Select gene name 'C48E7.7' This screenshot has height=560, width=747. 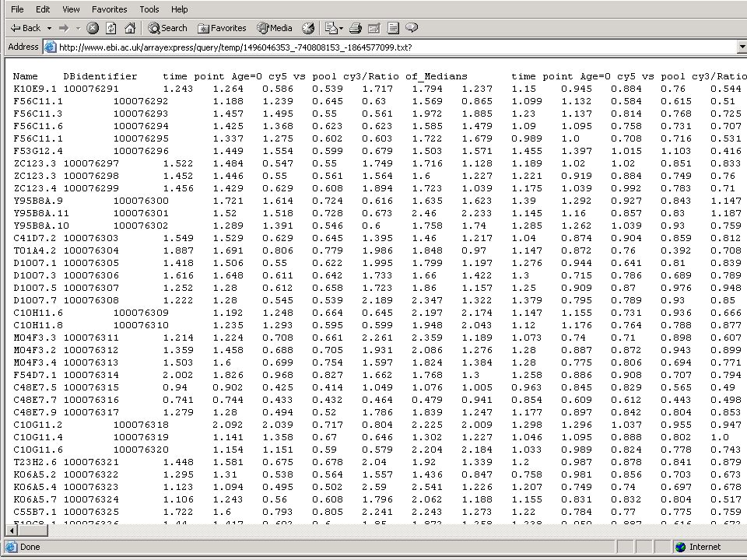coord(35,400)
